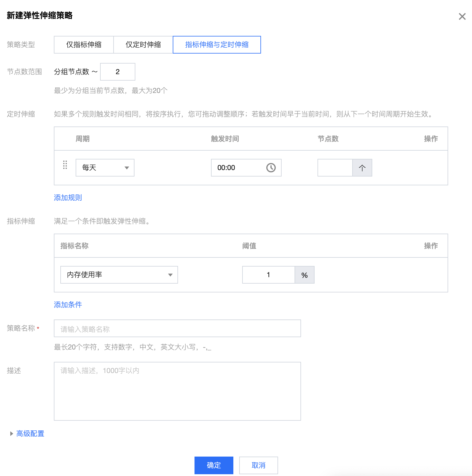
Task: Click the 节点数 column header
Action: (x=328, y=139)
